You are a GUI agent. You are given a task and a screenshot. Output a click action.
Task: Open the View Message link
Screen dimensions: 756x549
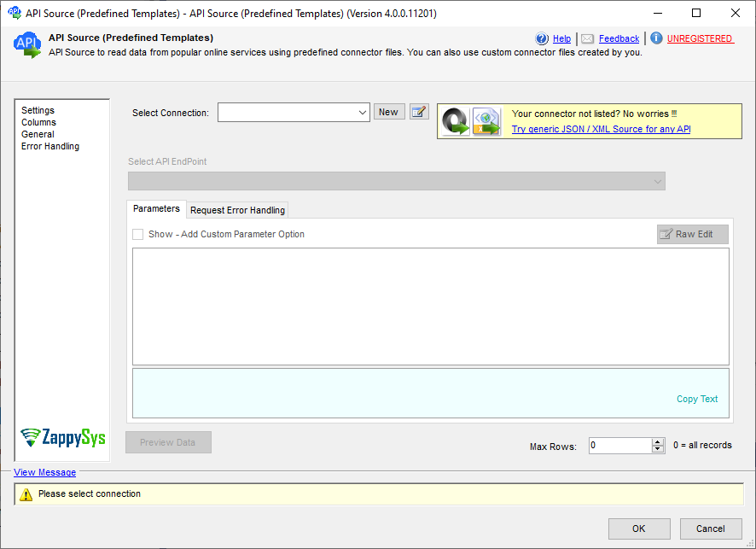45,472
